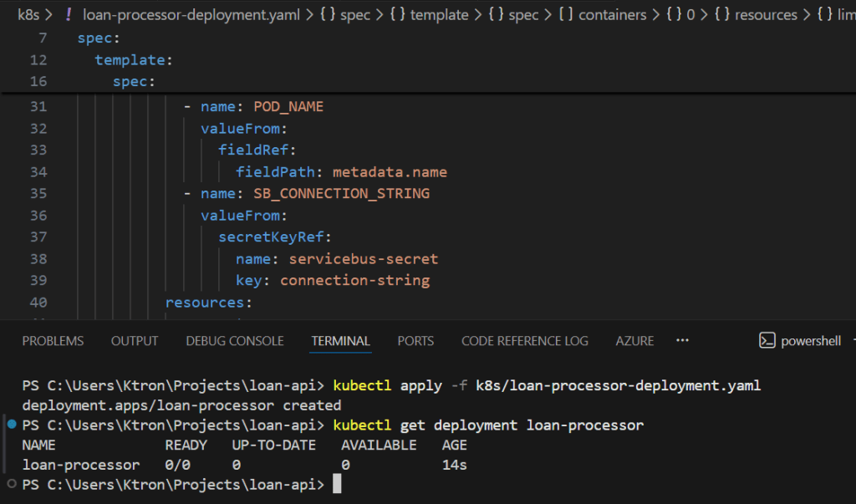Open the Debug Console tab
This screenshot has height=504, width=856.
pos(235,341)
